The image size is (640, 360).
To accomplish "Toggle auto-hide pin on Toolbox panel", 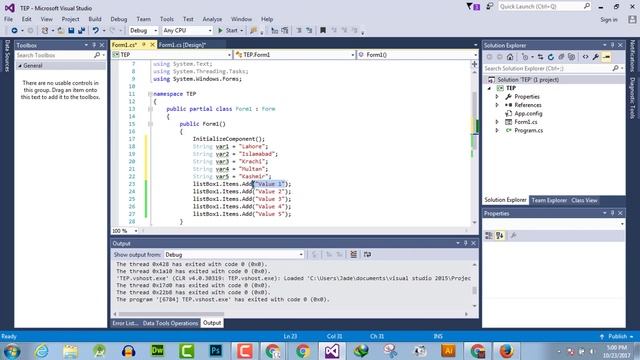I will [94, 45].
